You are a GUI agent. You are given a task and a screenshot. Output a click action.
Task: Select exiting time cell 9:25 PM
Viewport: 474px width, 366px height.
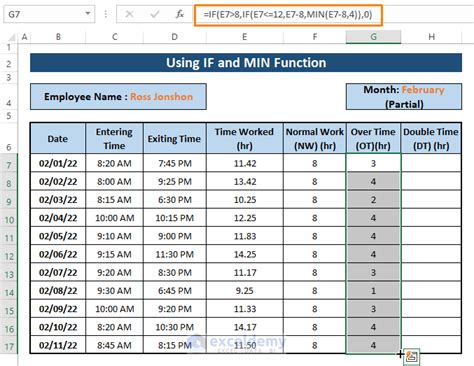click(x=175, y=182)
